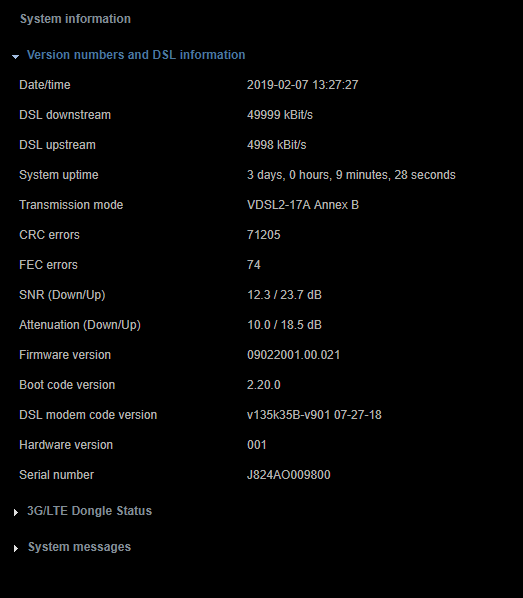Click the Boot code version 2.20.0 value
The width and height of the screenshot is (523, 598).
click(264, 384)
